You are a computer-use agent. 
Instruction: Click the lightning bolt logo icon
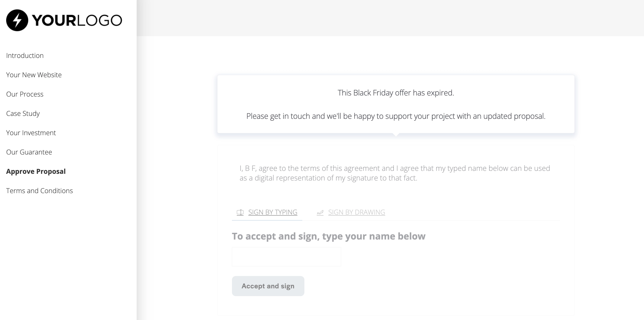coord(17,20)
